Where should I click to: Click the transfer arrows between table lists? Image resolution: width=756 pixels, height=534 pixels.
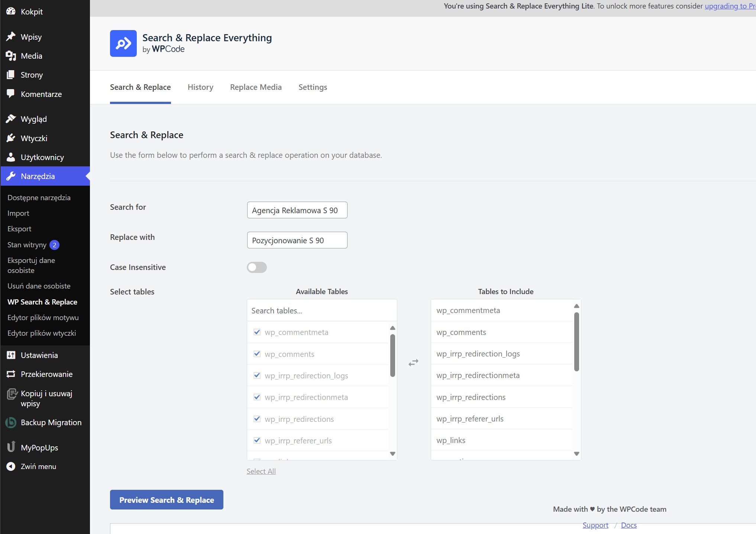413,362
